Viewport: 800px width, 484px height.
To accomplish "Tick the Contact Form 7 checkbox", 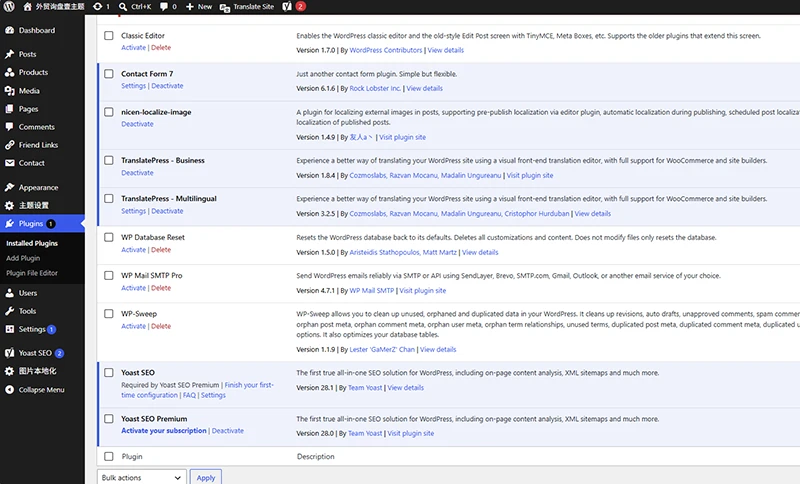I will (x=109, y=73).
